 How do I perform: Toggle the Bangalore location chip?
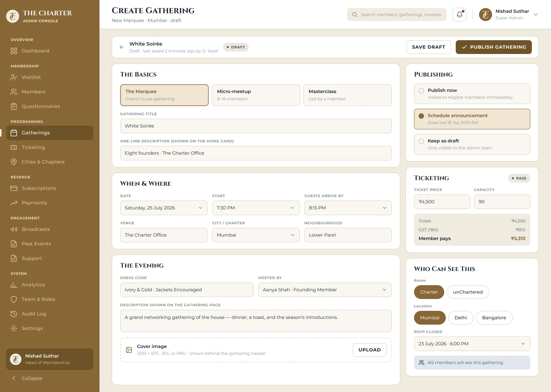[494, 318]
